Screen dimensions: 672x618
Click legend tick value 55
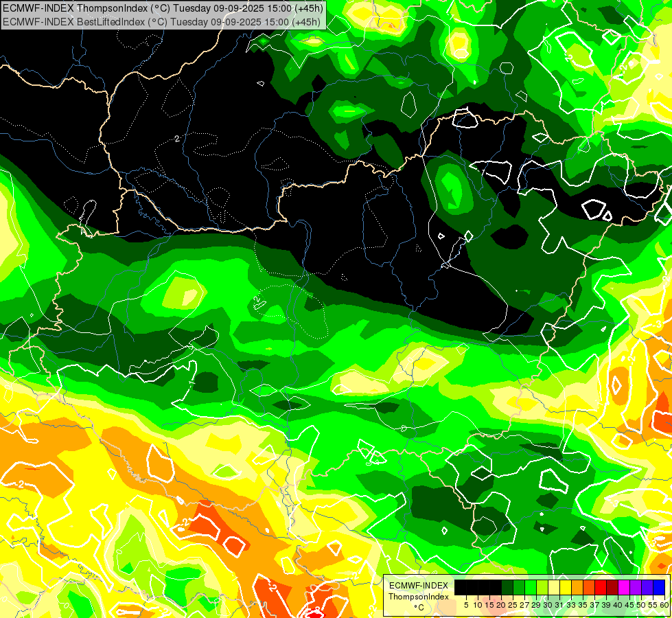click(x=652, y=605)
